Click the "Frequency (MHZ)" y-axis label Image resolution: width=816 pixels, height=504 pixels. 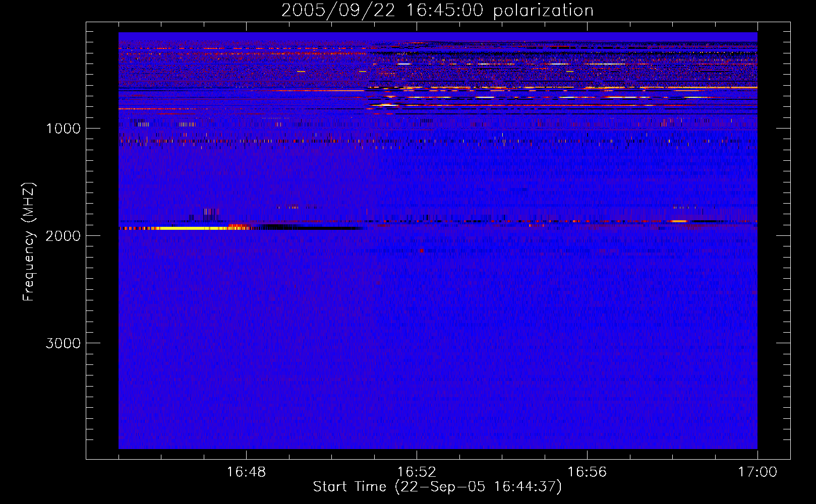[29, 242]
